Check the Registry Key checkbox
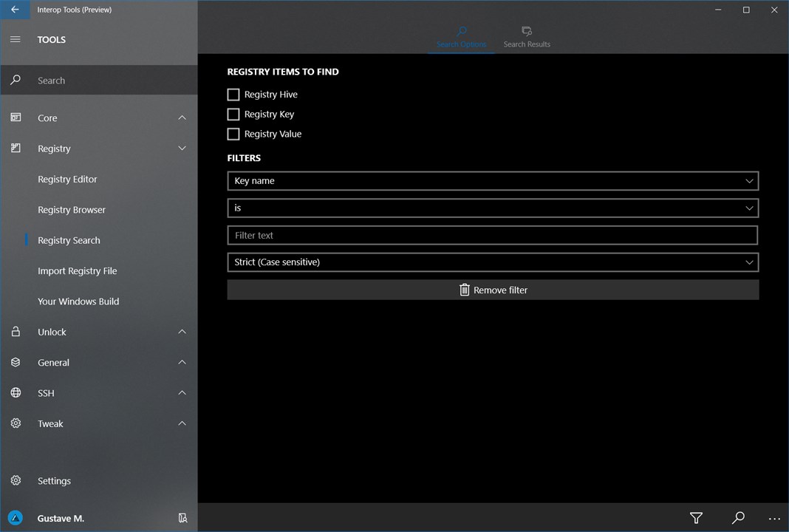 (233, 115)
